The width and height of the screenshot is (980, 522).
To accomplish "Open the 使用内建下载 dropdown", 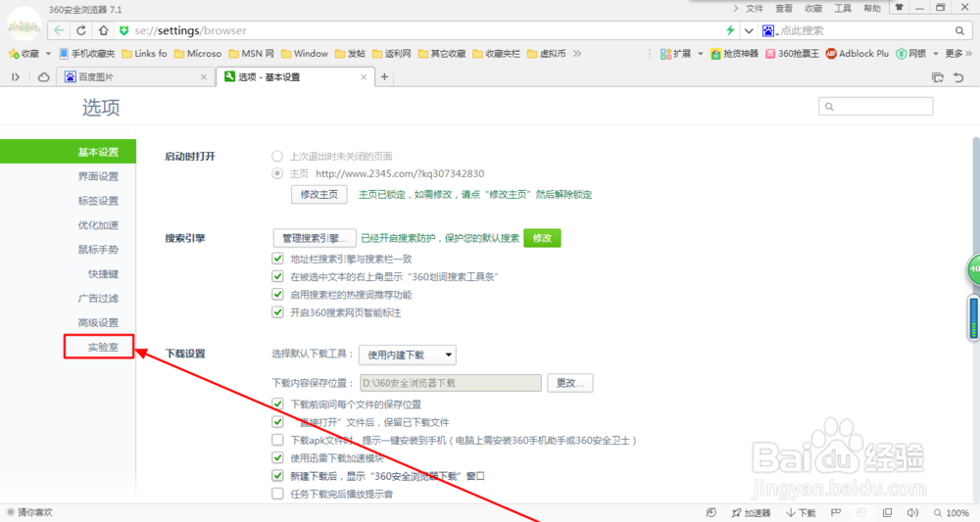I will pos(408,355).
